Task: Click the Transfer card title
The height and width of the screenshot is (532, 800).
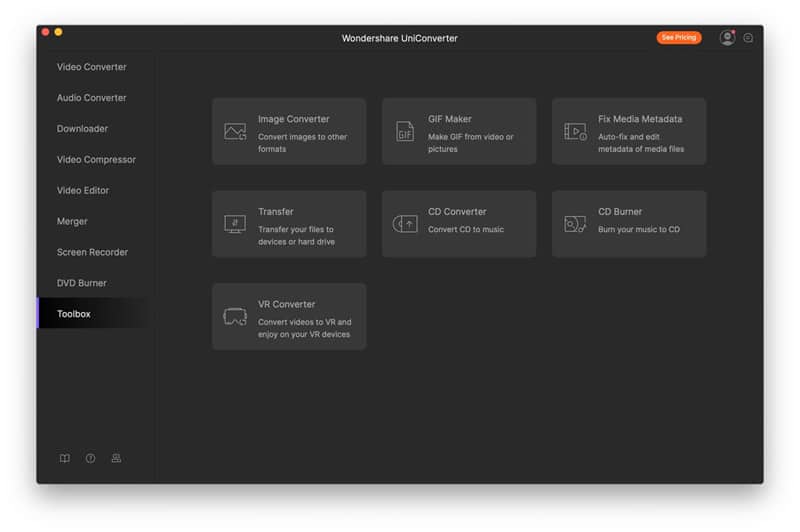Action: [276, 211]
